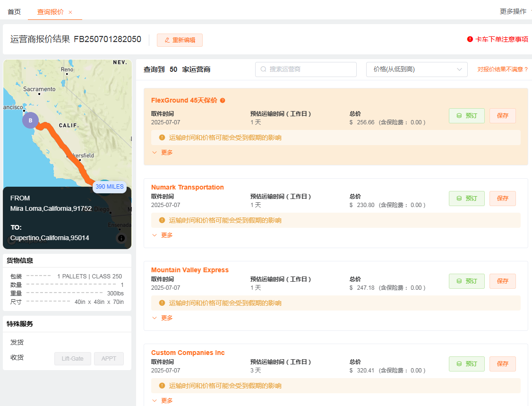Click the red alert 卡车下单注意事项 notice

pyautogui.click(x=498, y=39)
